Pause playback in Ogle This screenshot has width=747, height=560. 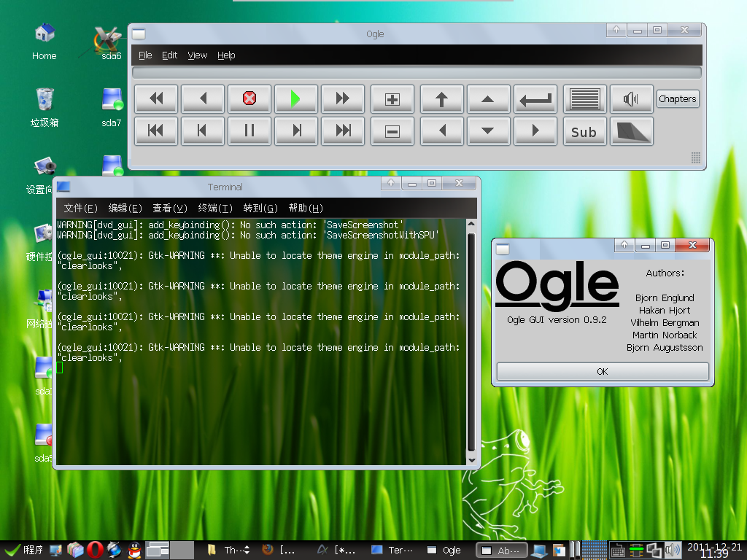click(249, 131)
